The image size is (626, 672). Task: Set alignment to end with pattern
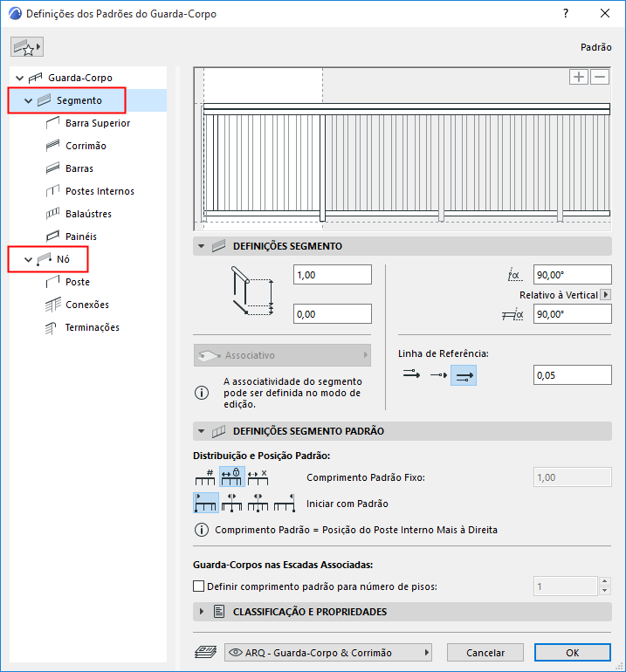click(x=285, y=503)
